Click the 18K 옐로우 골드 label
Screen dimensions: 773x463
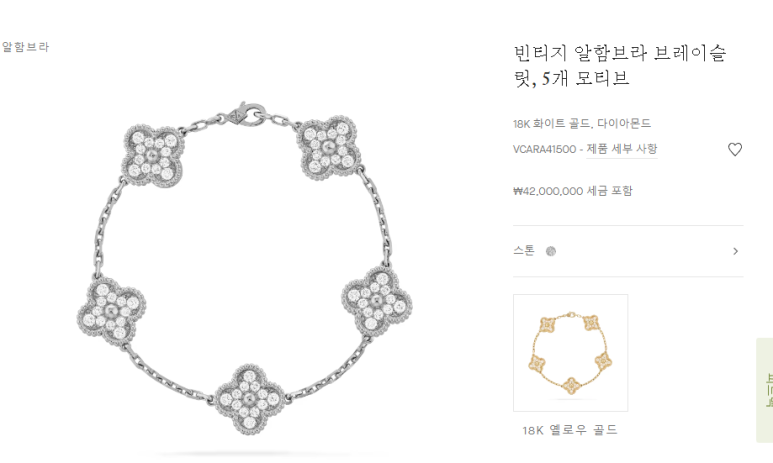pos(570,430)
